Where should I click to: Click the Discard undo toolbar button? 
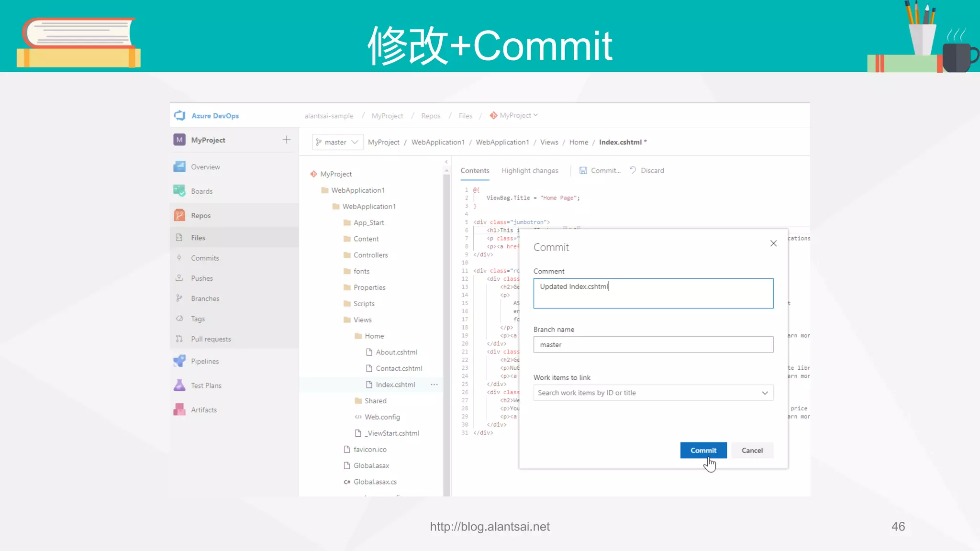[647, 170]
